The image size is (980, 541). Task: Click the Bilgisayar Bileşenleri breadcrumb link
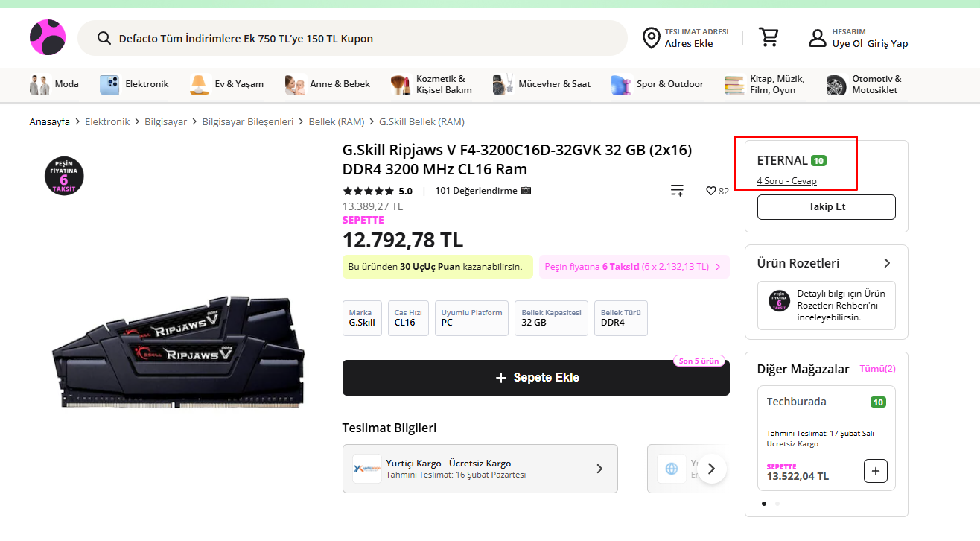[x=248, y=121]
